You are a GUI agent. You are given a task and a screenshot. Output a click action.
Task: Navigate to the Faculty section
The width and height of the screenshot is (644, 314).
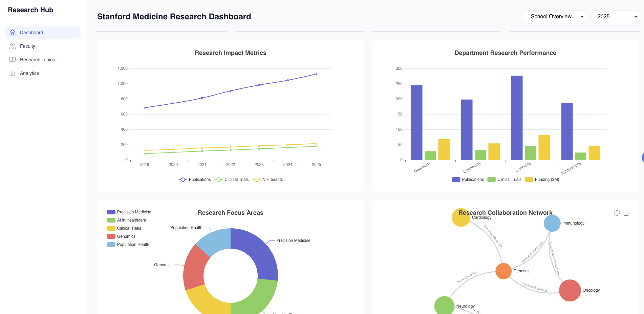[28, 46]
